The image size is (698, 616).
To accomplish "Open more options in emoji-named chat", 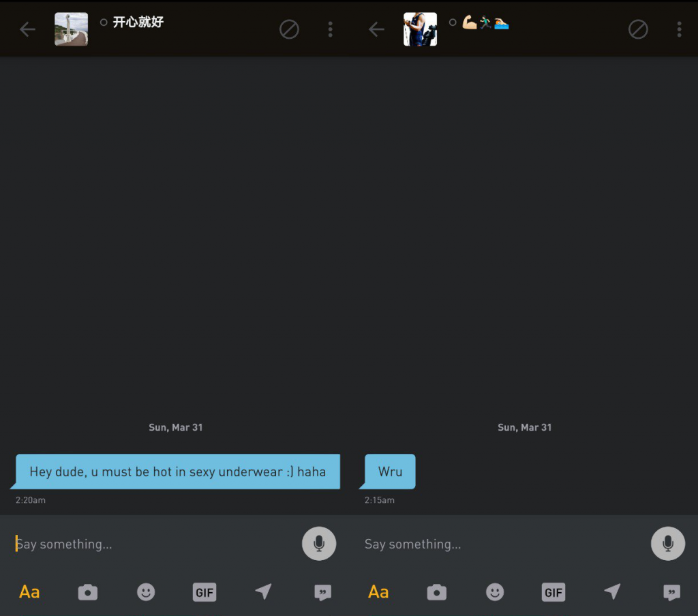I will point(679,29).
